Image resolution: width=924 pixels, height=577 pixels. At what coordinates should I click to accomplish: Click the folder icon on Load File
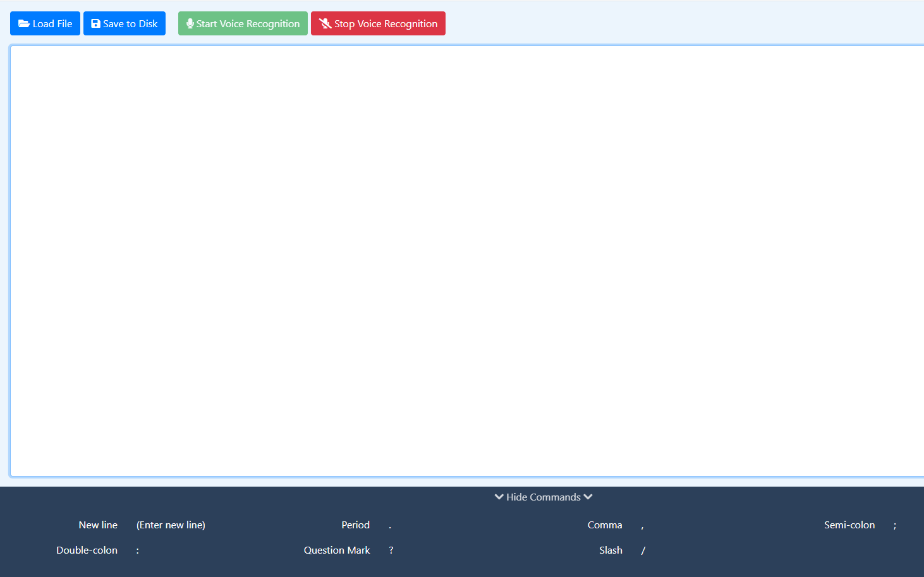pos(24,23)
